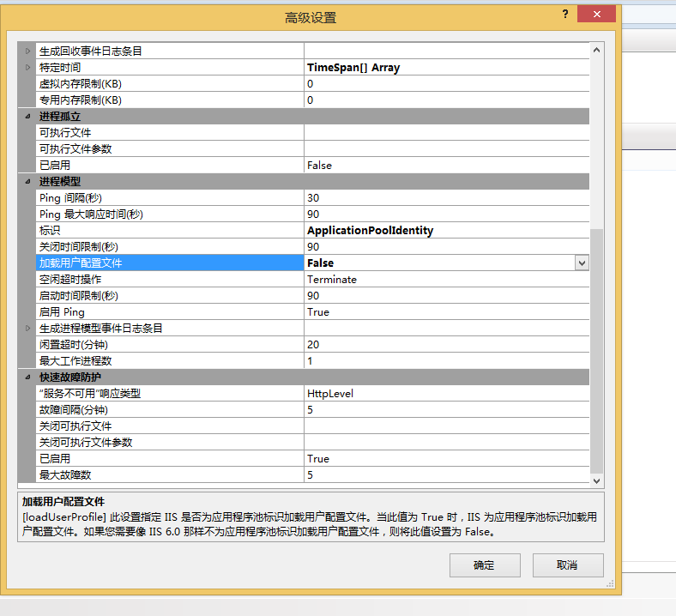Collapse the 进程模型 section

[x=27, y=182]
